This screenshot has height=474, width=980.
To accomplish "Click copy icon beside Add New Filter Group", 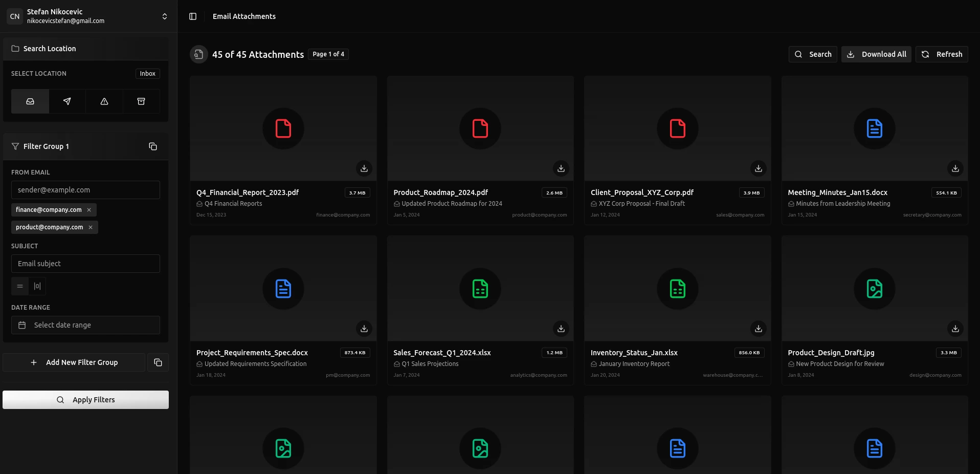I will click(158, 362).
